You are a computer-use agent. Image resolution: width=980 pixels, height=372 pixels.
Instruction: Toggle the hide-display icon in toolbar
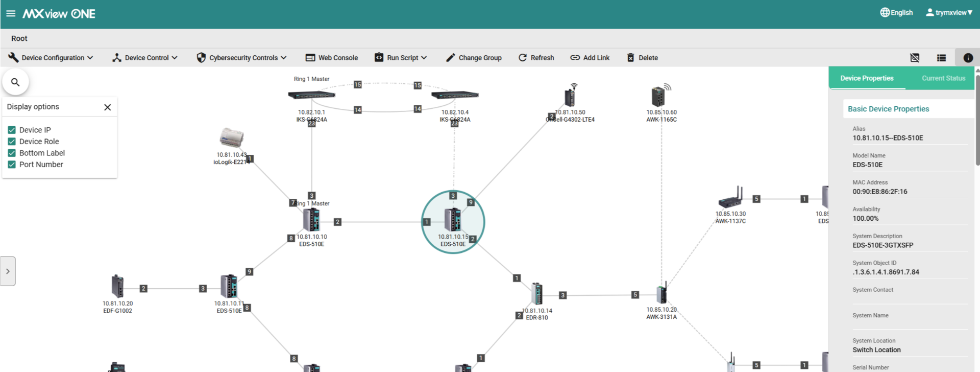point(915,58)
